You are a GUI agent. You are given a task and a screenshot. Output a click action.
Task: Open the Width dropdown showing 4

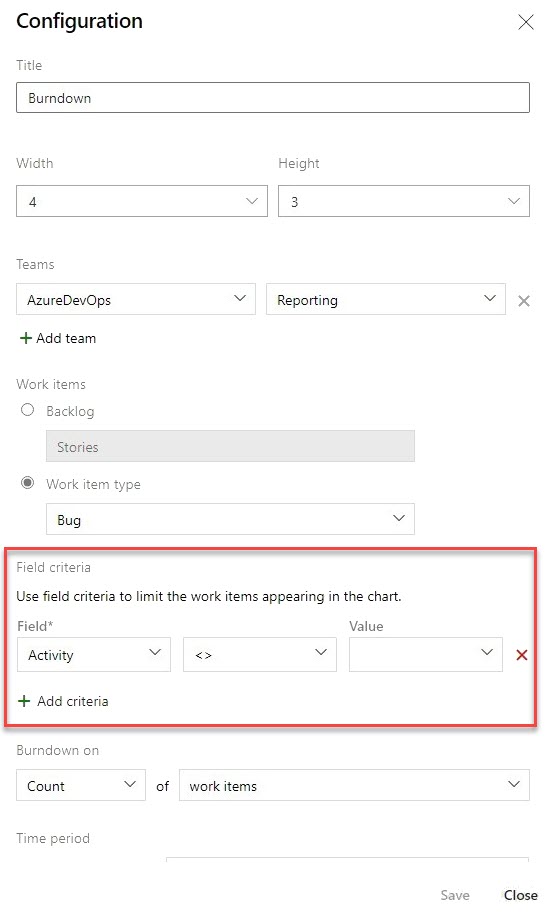(x=142, y=202)
